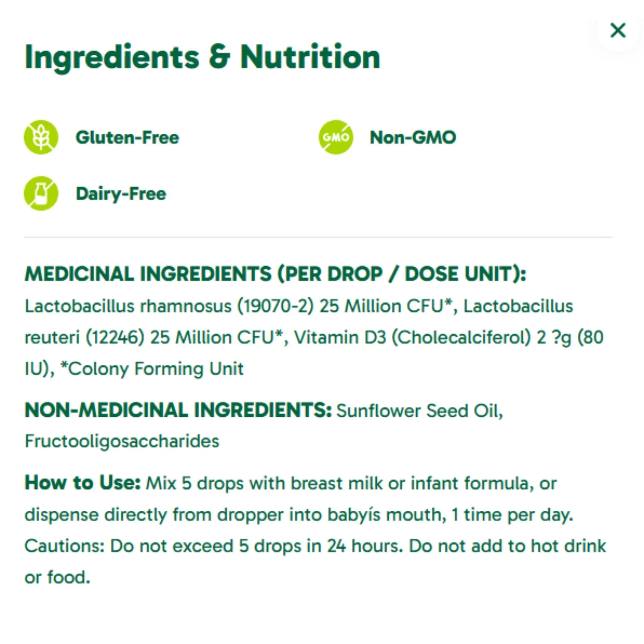Click the Non-Medicinal Ingredients heading
The width and height of the screenshot is (644, 644).
178,410
